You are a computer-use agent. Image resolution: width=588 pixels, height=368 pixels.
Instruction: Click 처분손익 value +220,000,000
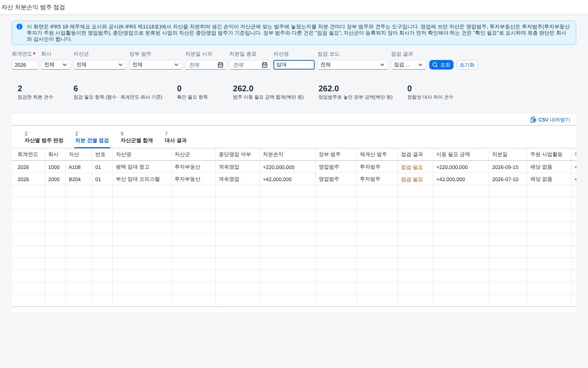pos(279,167)
